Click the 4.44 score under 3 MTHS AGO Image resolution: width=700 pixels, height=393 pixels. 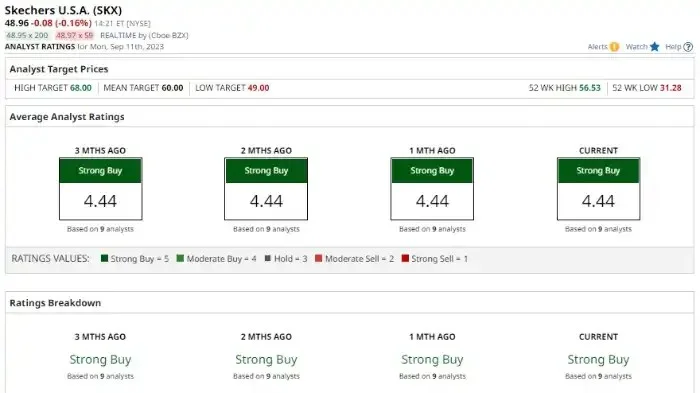100,201
